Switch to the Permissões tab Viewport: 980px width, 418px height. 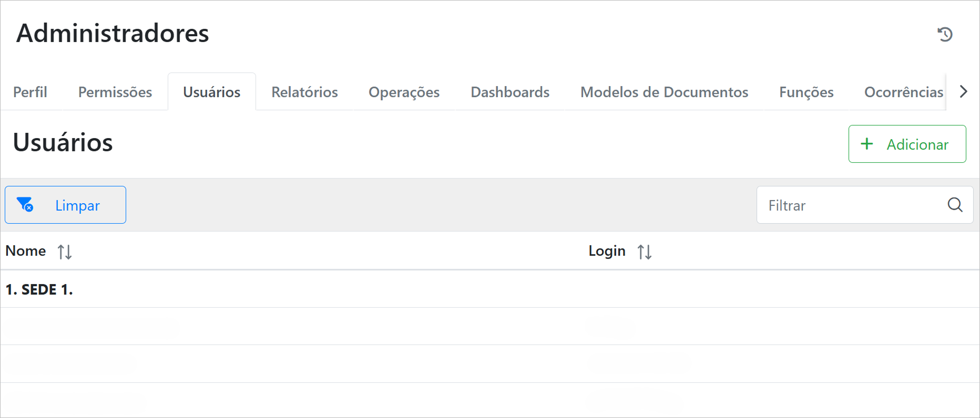click(115, 92)
